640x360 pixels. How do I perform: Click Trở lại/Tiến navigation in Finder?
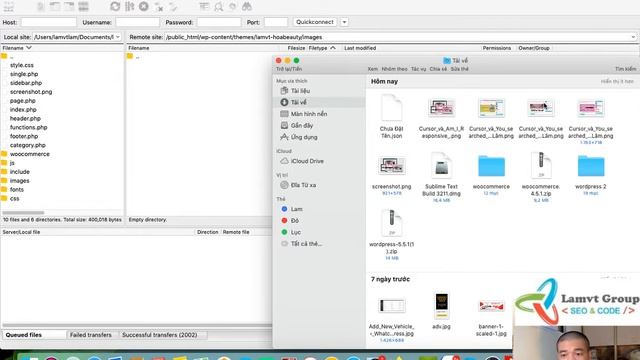[289, 69]
